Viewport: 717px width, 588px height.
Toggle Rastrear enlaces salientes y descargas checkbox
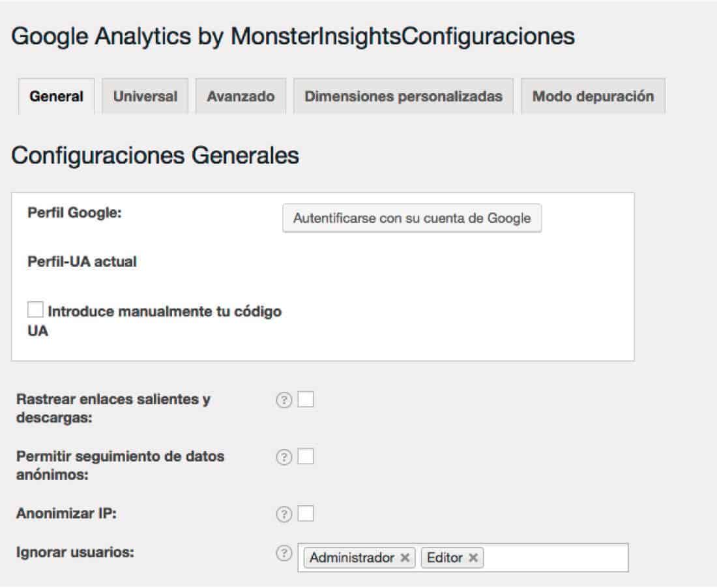pyautogui.click(x=306, y=399)
